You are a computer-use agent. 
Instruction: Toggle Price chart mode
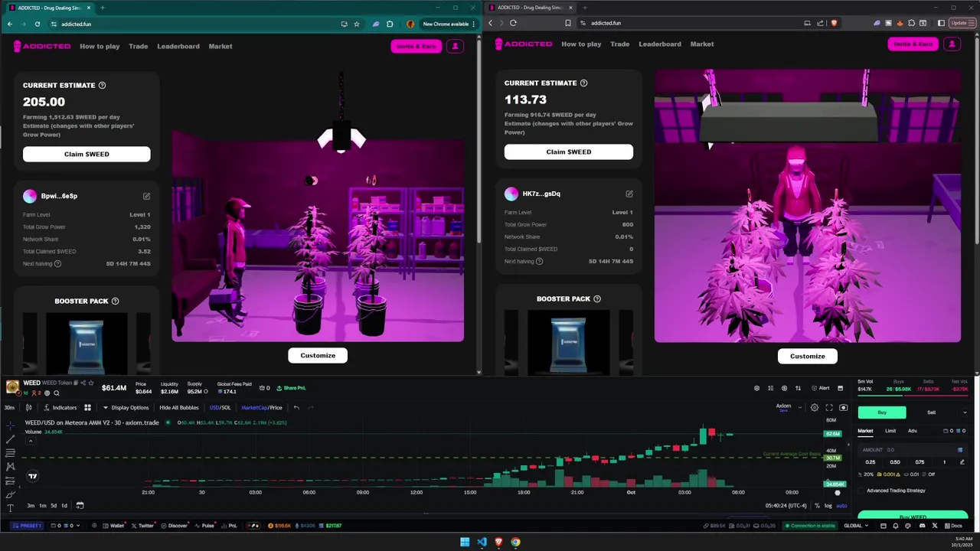pos(276,408)
